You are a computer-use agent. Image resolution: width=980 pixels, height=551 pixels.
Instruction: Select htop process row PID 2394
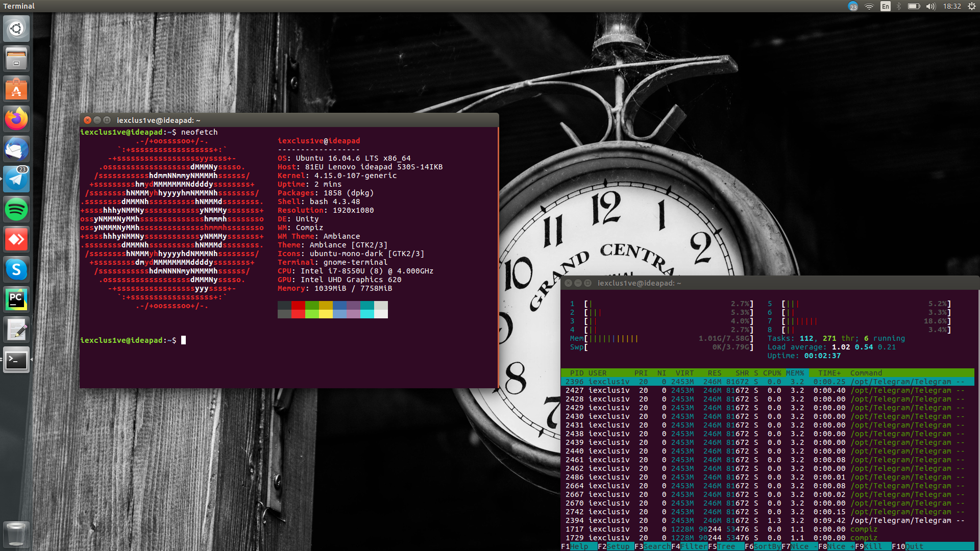[767, 520]
